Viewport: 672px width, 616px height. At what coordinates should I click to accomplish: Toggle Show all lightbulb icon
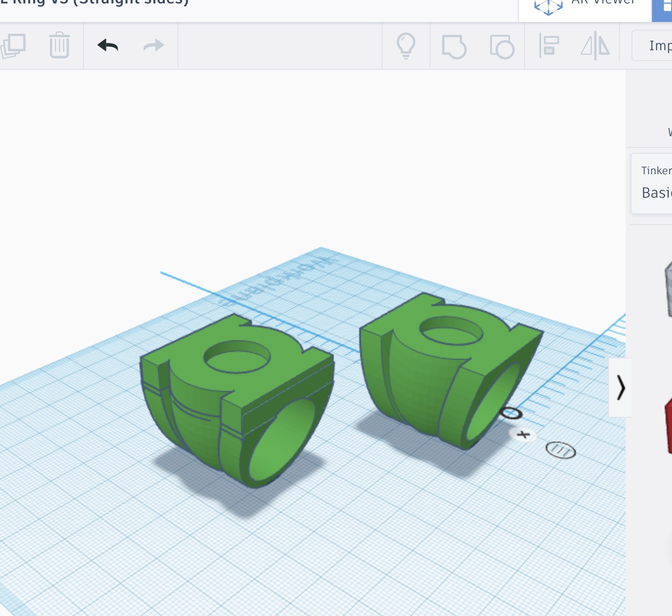406,46
